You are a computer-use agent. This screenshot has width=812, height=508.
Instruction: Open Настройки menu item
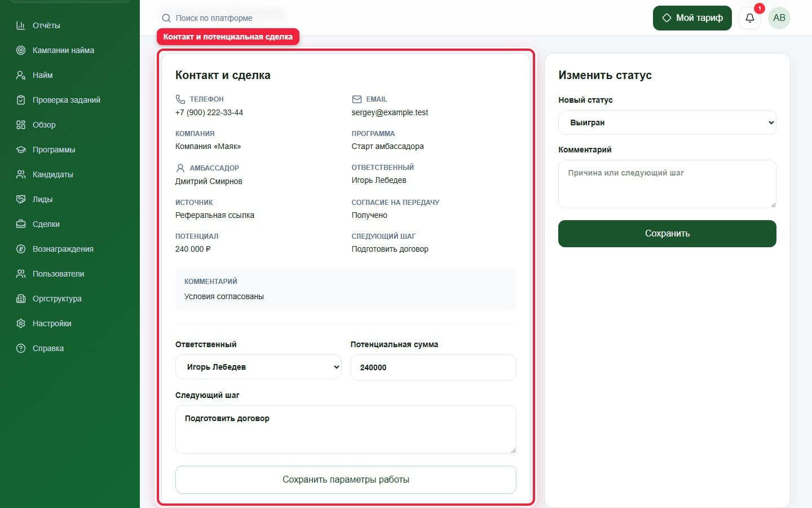[x=52, y=323]
